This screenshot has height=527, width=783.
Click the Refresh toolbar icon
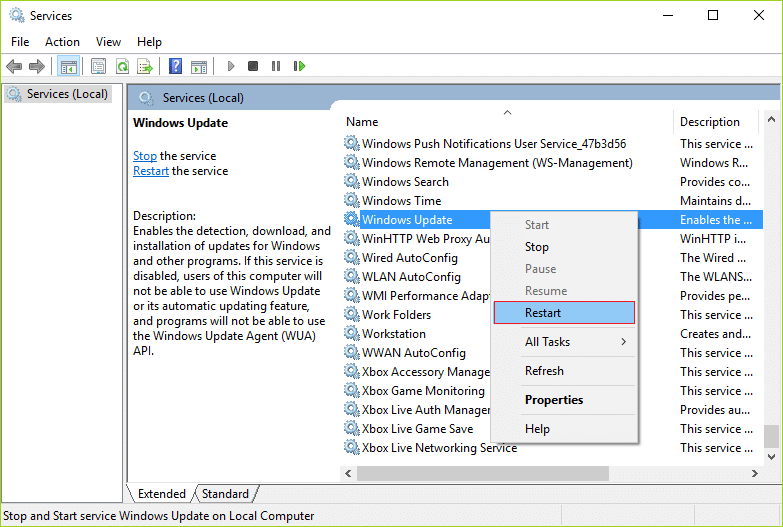click(x=122, y=67)
